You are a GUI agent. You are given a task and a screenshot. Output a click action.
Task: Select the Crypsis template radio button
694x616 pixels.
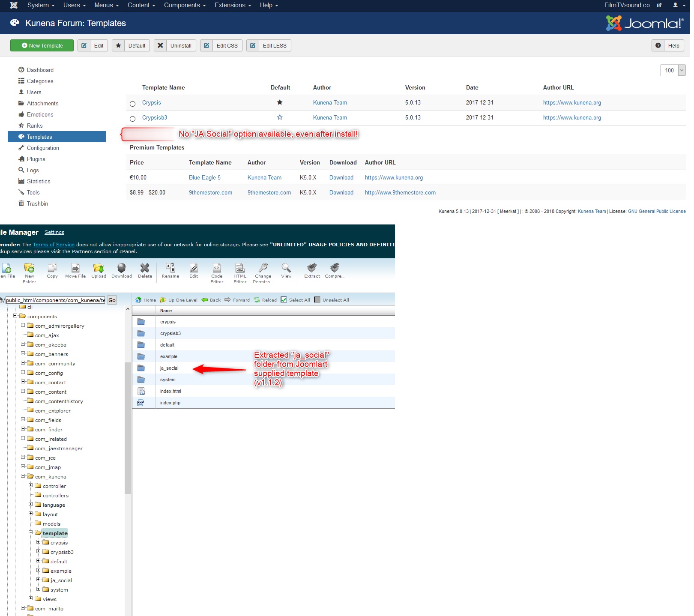pyautogui.click(x=133, y=104)
